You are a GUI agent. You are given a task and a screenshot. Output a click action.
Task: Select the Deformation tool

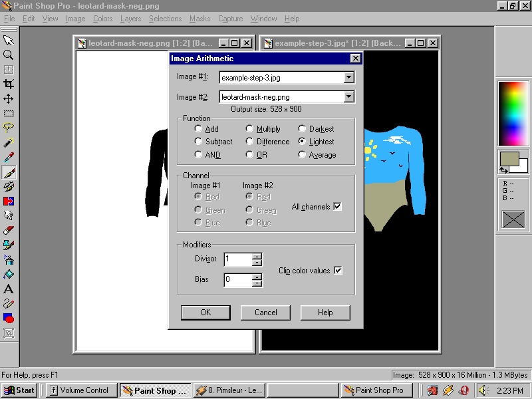click(x=9, y=70)
